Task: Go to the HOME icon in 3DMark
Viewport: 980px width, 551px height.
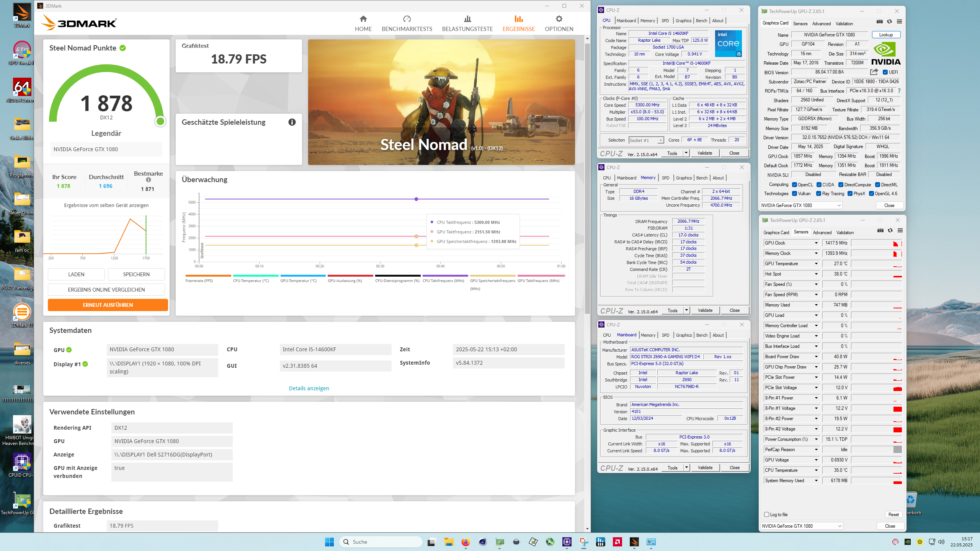Action: point(363,19)
